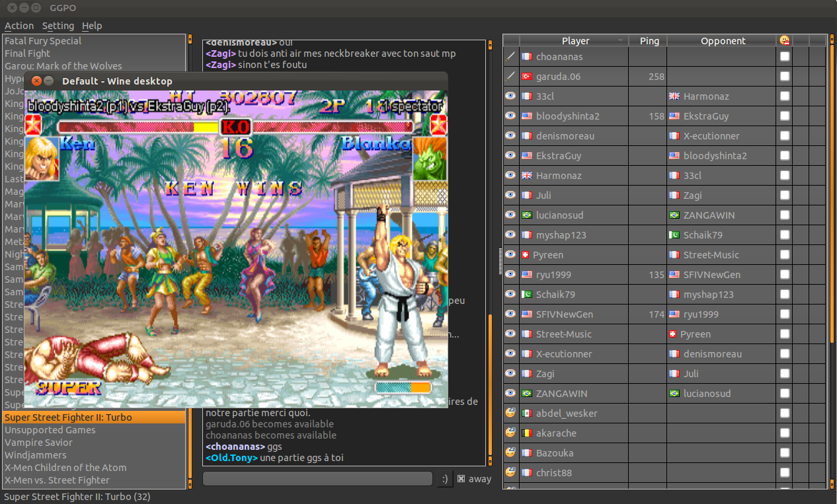Image resolution: width=837 pixels, height=504 pixels.
Task: Spectate ZANGAWIN via eye icon
Action: coord(510,394)
